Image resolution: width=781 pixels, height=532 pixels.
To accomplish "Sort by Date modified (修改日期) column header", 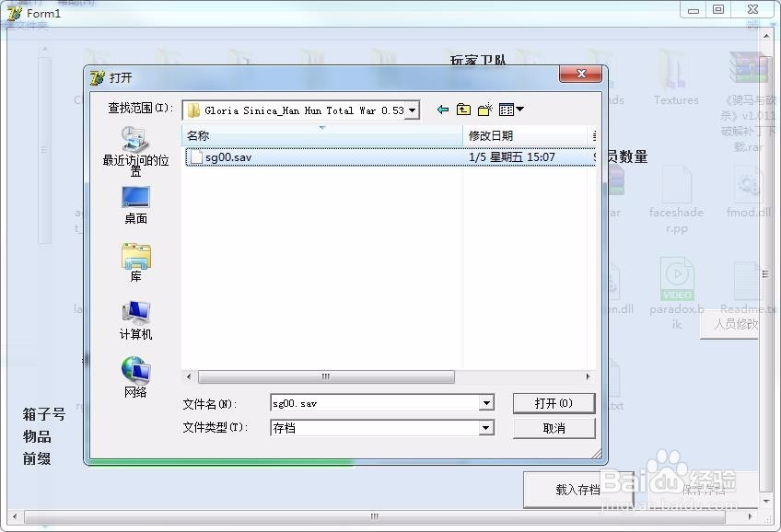I will tap(526, 135).
